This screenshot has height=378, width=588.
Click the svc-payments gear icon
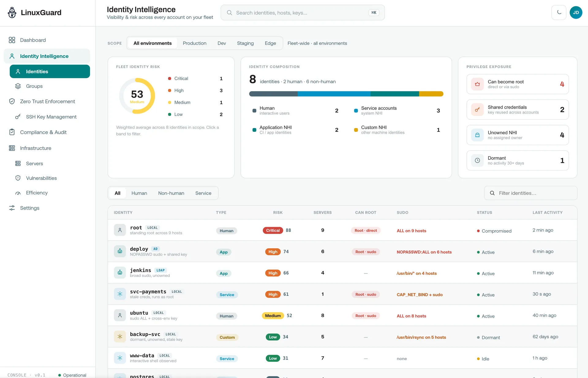tap(120, 294)
